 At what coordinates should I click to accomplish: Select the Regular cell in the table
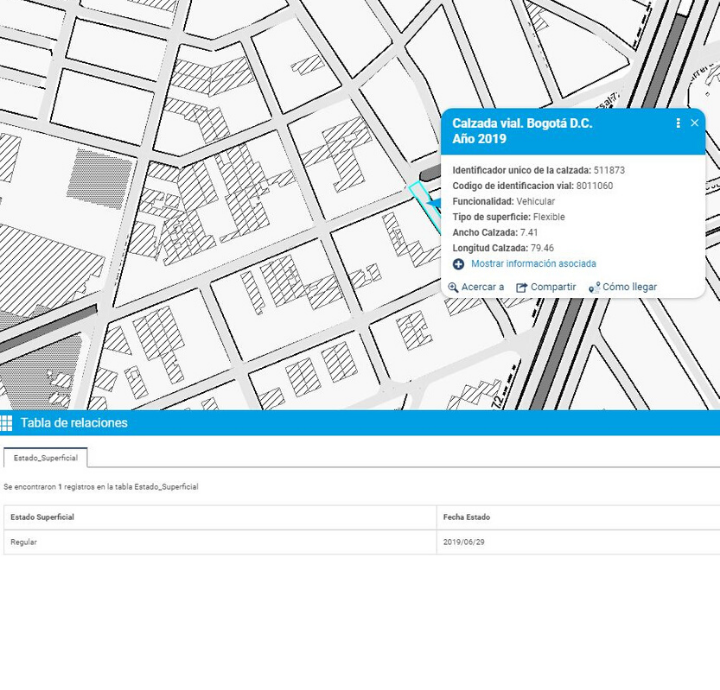(x=23, y=542)
